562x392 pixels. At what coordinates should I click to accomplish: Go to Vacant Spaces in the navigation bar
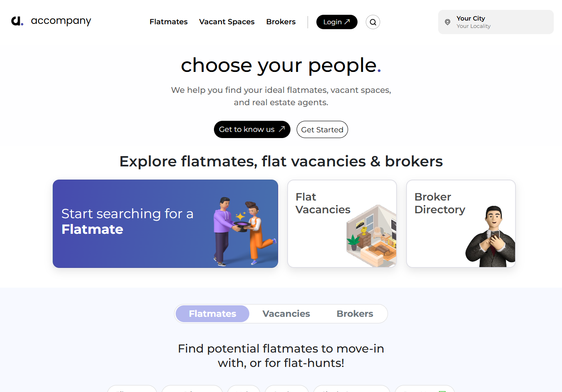pyautogui.click(x=227, y=22)
